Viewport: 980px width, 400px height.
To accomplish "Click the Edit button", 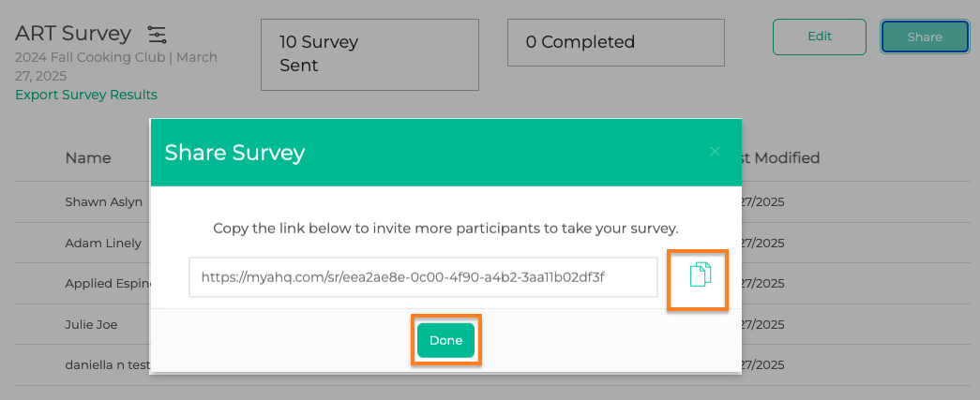I will tap(820, 37).
